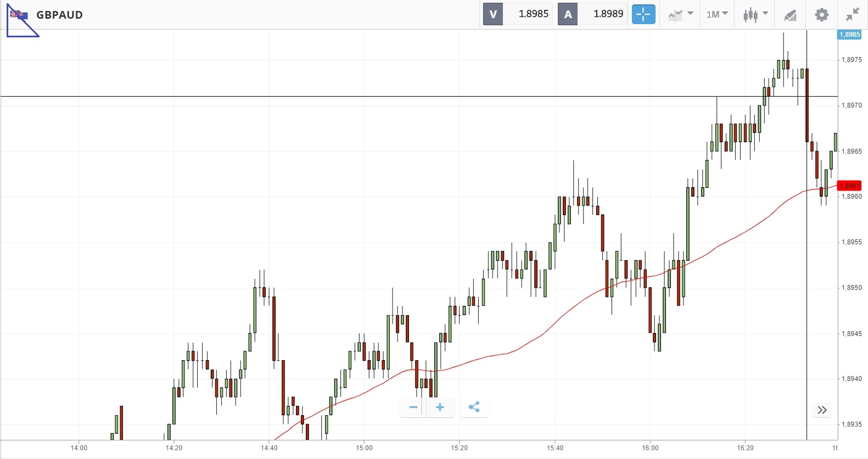The width and height of the screenshot is (868, 459).
Task: Click the 14:20 time axis label
Action: click(x=174, y=448)
